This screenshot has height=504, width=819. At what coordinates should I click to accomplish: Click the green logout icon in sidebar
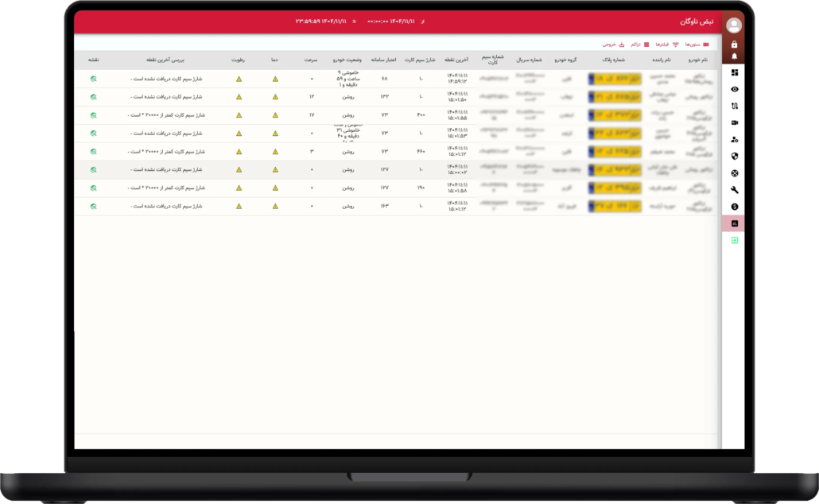click(x=734, y=240)
